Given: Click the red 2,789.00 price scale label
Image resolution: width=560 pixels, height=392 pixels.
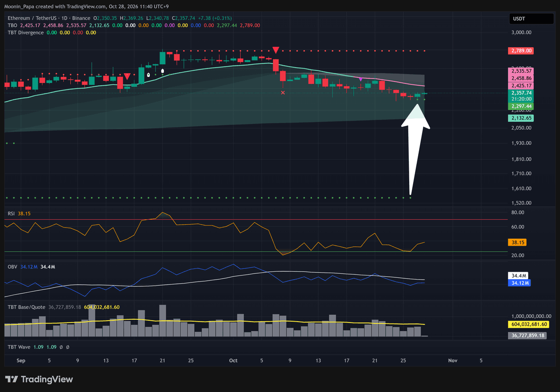Looking at the screenshot, I should (x=521, y=50).
